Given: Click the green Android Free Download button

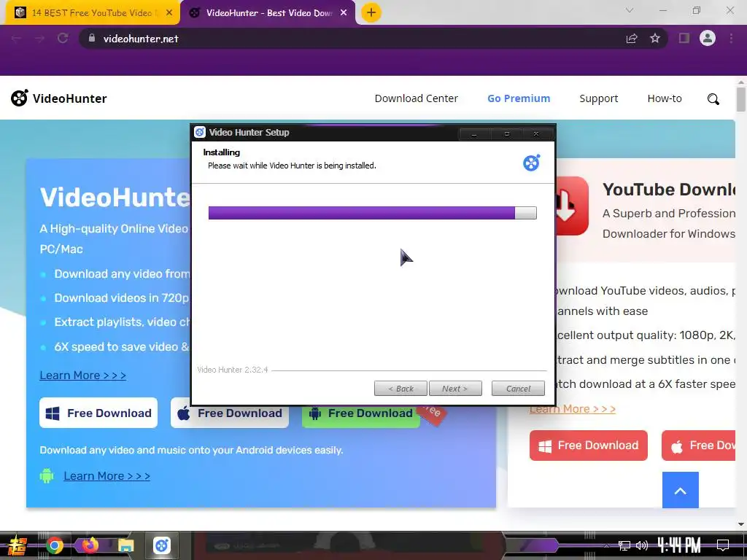Looking at the screenshot, I should pyautogui.click(x=361, y=416).
